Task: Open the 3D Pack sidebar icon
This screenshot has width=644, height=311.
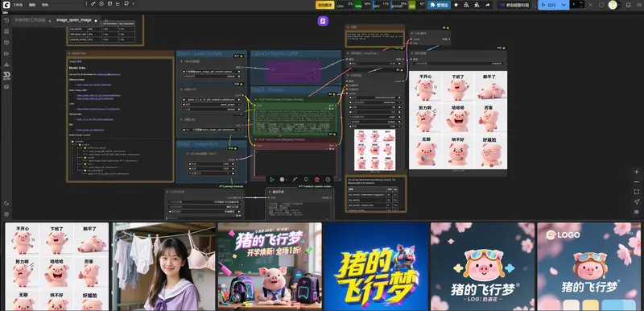Action: pyautogui.click(x=6, y=75)
